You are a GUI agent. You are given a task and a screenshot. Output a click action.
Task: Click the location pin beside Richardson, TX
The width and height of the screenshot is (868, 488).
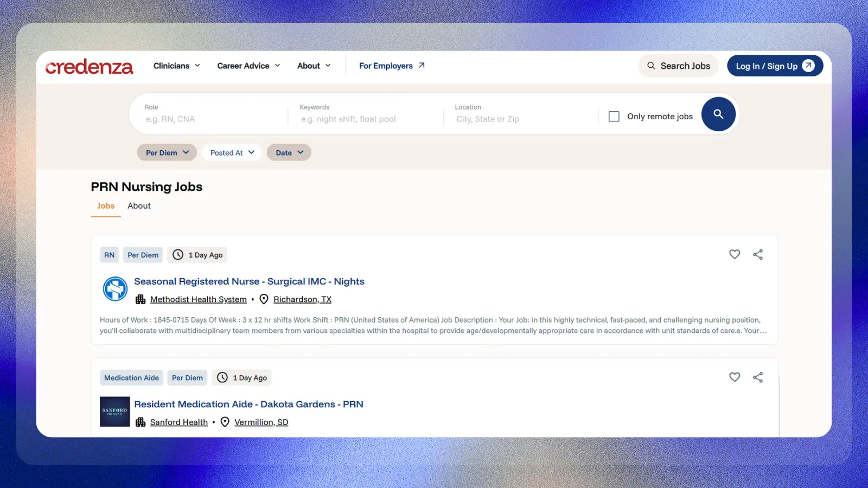click(x=264, y=299)
